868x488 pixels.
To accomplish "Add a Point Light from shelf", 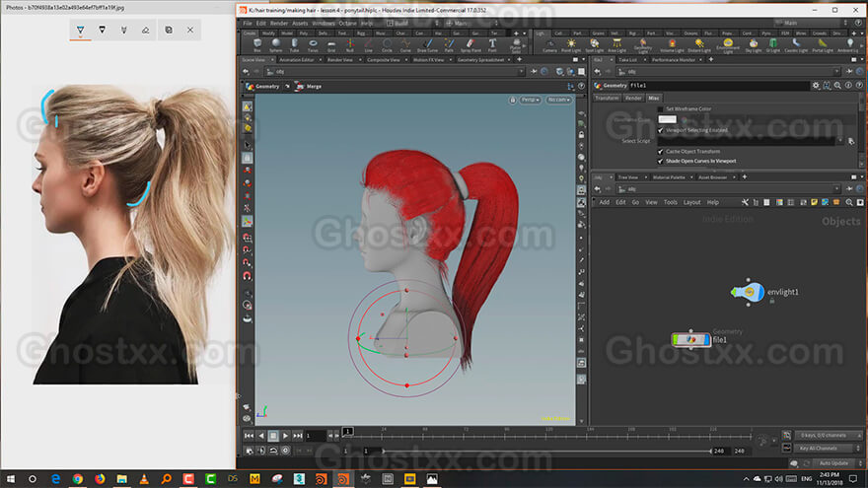I will (x=571, y=45).
